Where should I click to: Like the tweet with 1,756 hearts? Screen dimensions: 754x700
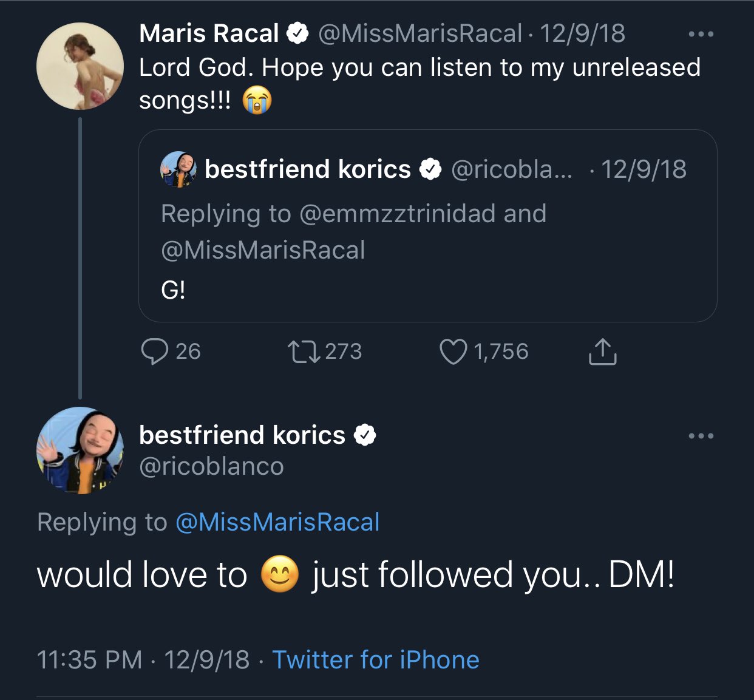coord(453,352)
